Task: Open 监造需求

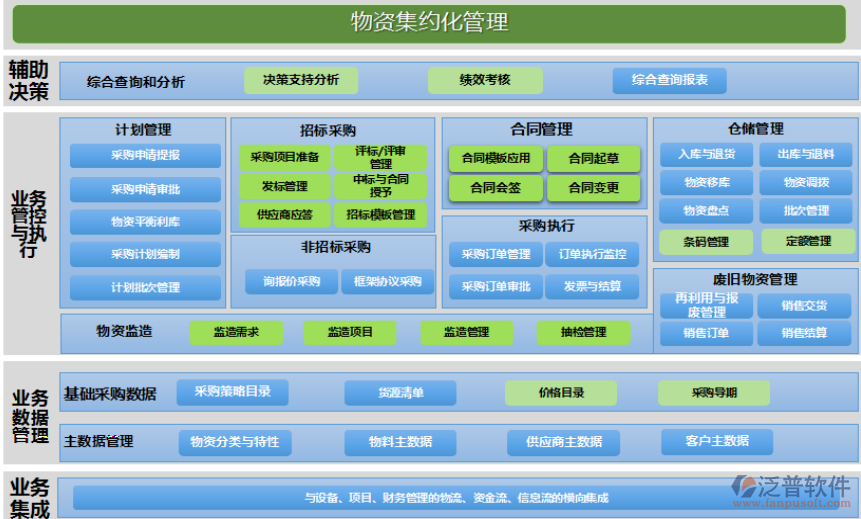Action: (236, 333)
